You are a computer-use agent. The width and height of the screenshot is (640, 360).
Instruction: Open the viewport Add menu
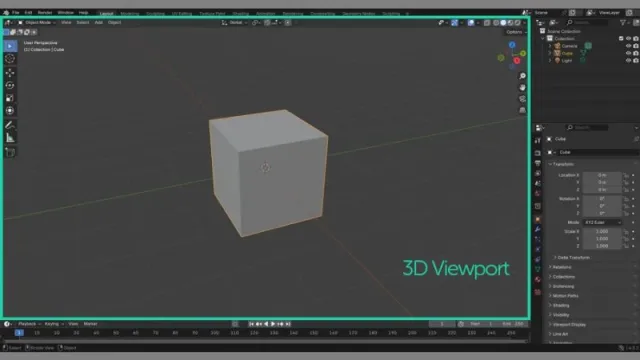[x=98, y=22]
